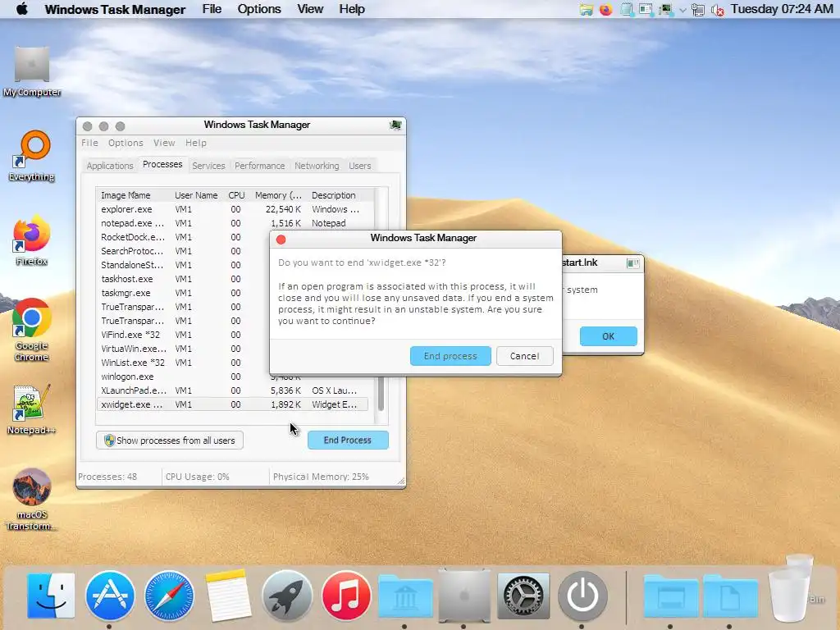This screenshot has width=840, height=630.
Task: Open Firefox desktop shortcut
Action: point(32,240)
